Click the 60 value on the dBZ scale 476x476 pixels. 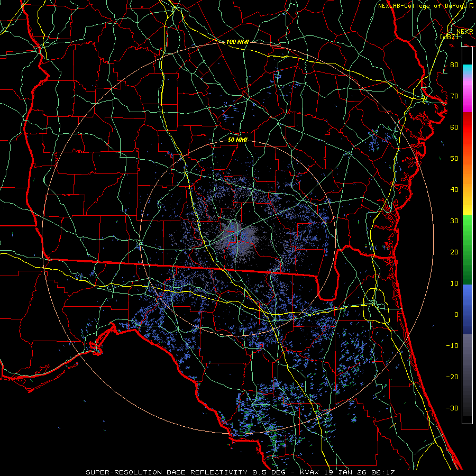coord(454,127)
